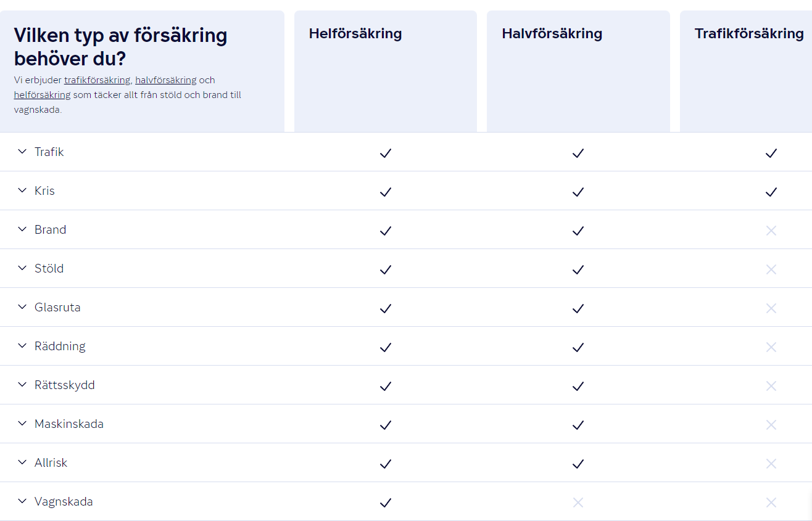This screenshot has height=521, width=812.
Task: Expand the Trafik row chevron
Action: tap(22, 152)
